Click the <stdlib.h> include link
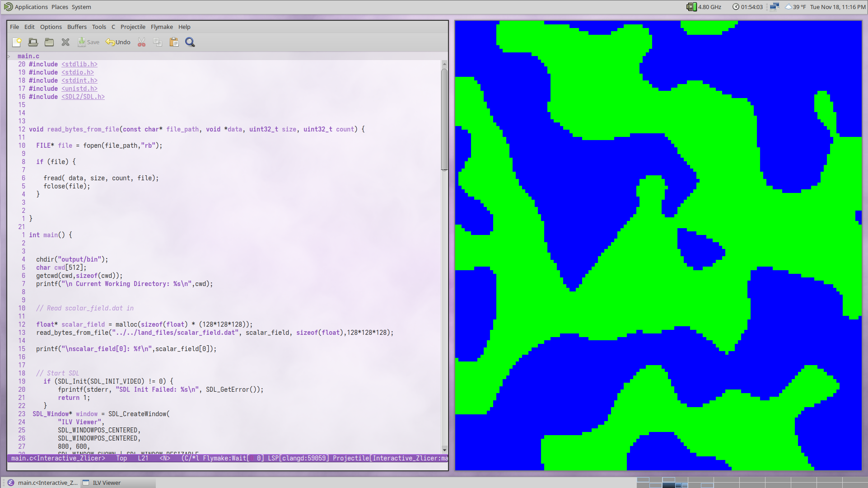 [79, 64]
